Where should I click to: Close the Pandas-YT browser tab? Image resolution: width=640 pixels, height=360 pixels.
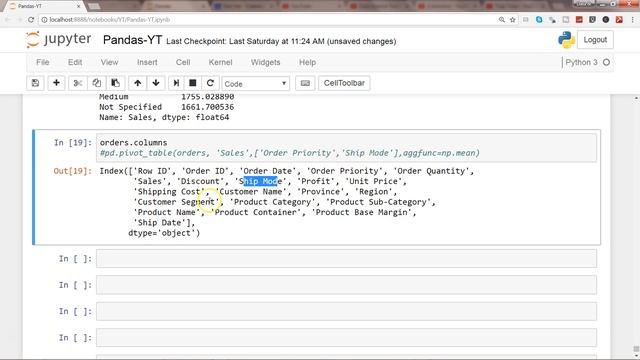(x=78, y=7)
